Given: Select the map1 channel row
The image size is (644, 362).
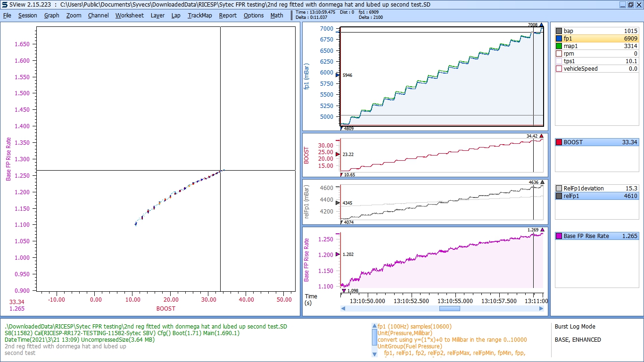Looking at the screenshot, I should point(597,46).
